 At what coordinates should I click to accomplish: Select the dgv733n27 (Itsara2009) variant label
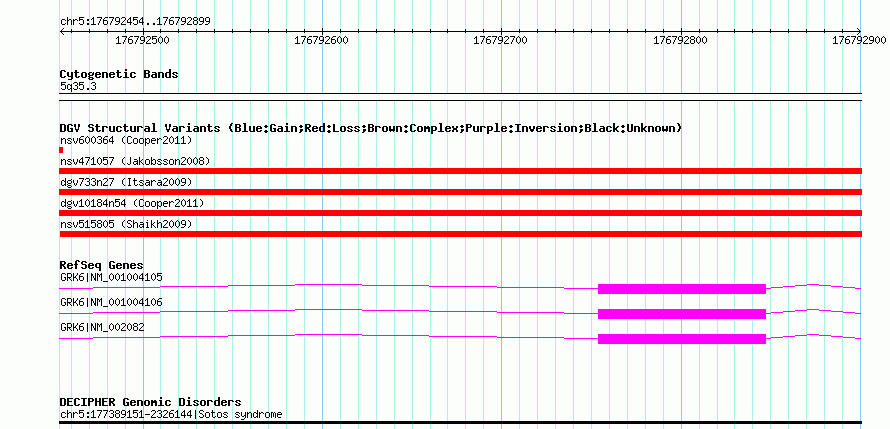(x=126, y=182)
